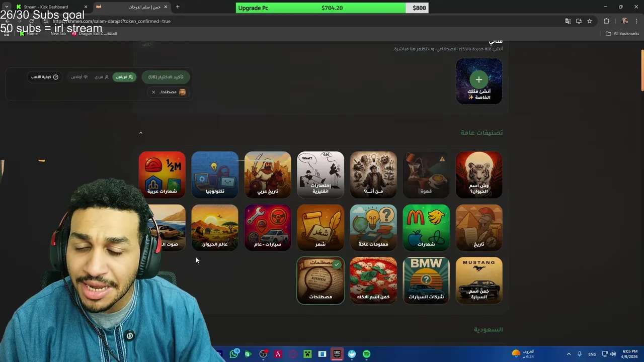This screenshot has width=644, height=362.
Task: Show hidden system tray icons
Action: click(x=569, y=354)
